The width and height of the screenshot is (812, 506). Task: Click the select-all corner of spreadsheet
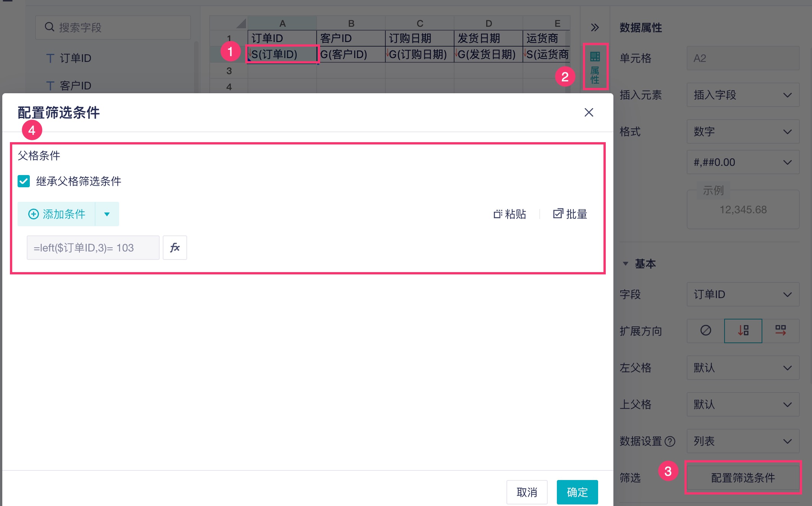[229, 23]
